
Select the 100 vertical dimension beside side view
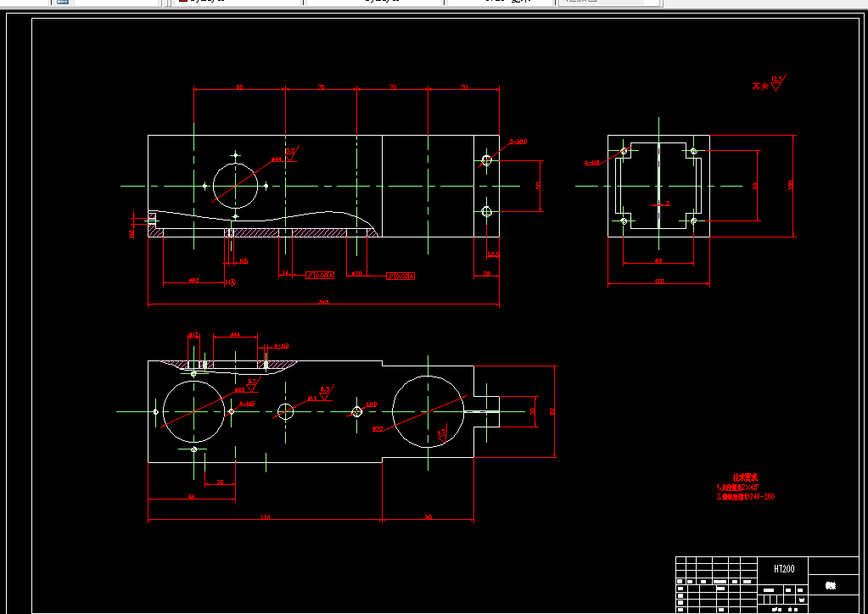791,185
